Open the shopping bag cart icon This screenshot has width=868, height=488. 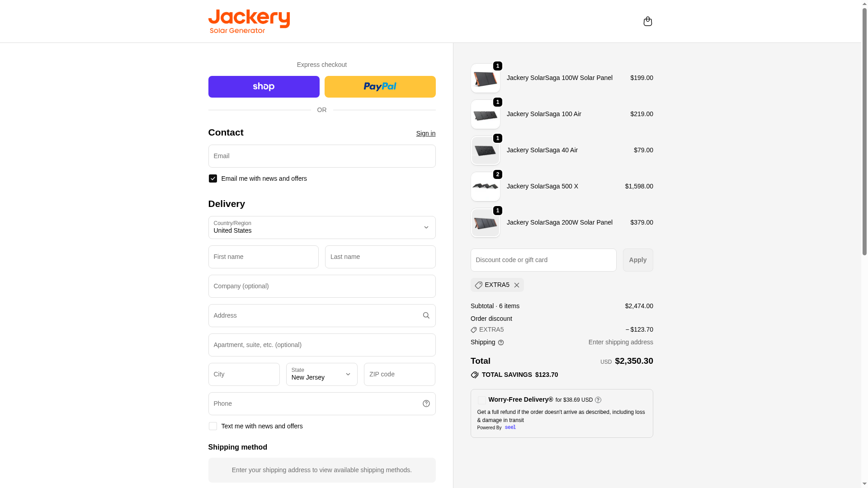647,21
